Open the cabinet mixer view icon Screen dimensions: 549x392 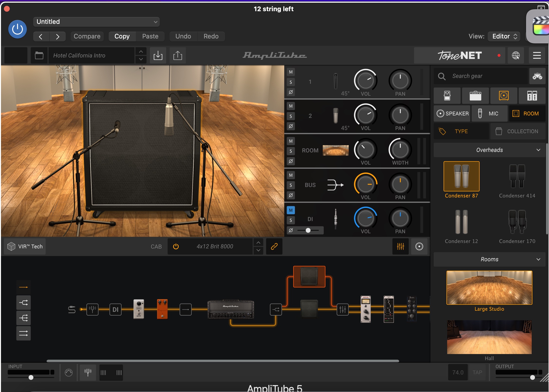pos(400,246)
